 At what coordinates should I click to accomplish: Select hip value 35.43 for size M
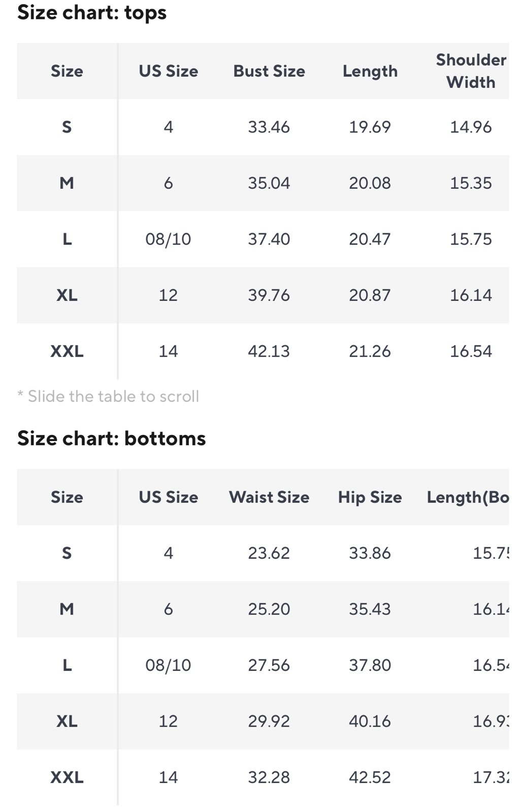370,609
